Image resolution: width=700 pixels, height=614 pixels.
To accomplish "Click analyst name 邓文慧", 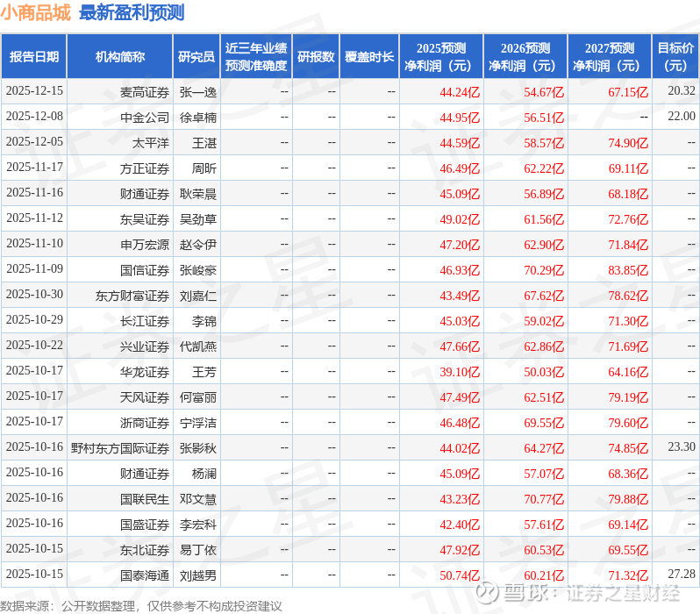I will 198,500.
